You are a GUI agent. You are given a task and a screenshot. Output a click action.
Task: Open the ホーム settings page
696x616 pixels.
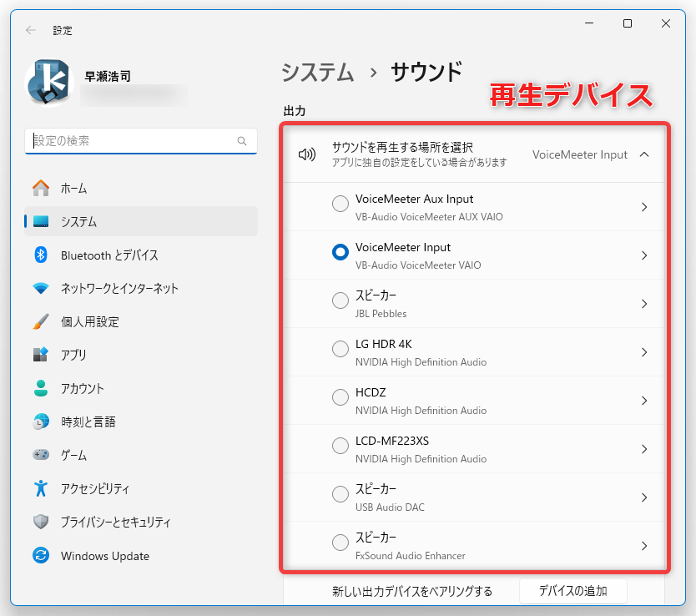coord(141,188)
